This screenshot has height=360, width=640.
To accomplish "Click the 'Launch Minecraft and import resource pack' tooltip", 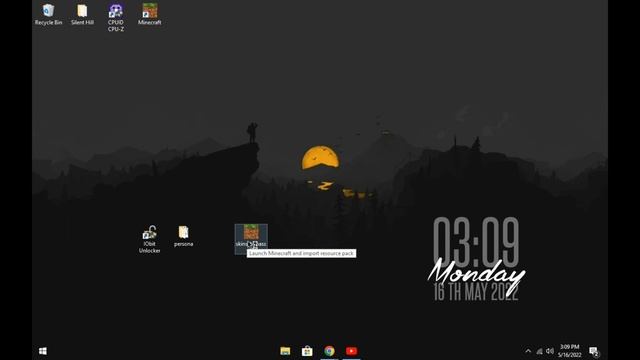I will (x=301, y=253).
